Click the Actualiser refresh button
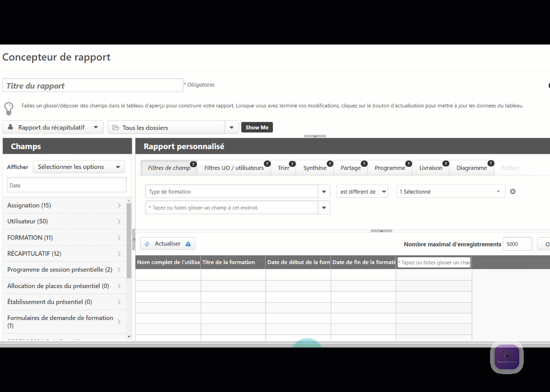Viewport: 550px width, 392px height. click(168, 244)
